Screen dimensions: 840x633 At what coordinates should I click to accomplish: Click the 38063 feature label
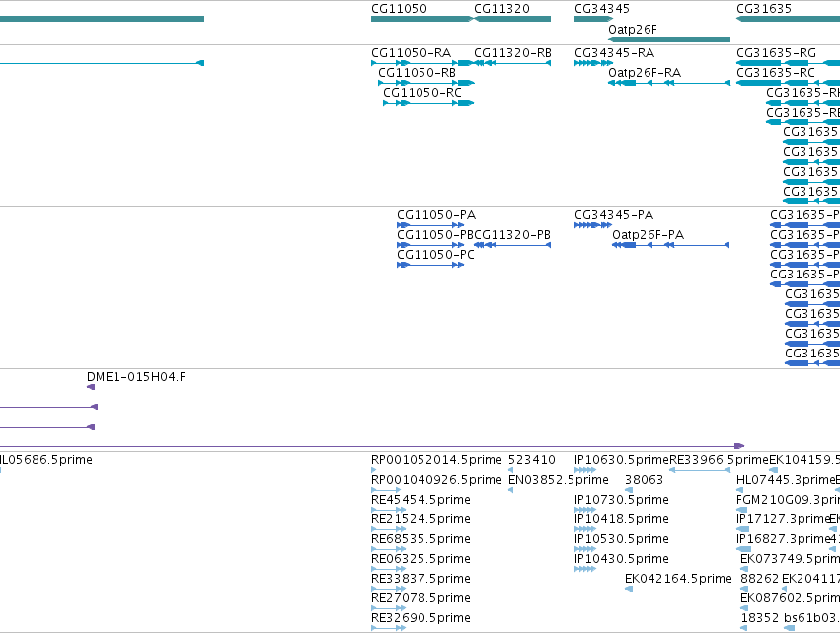click(644, 480)
